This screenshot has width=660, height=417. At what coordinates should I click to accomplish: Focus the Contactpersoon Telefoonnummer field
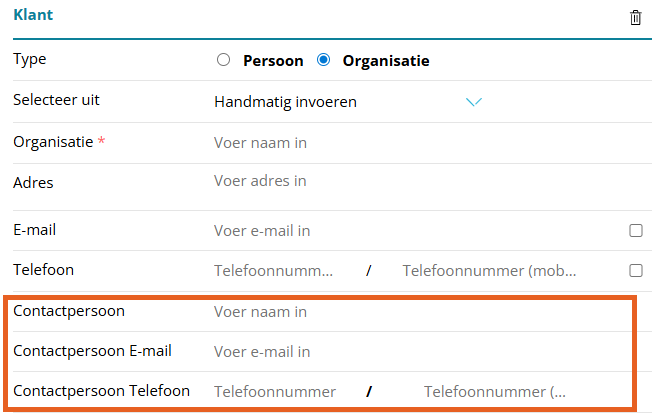pos(280,392)
